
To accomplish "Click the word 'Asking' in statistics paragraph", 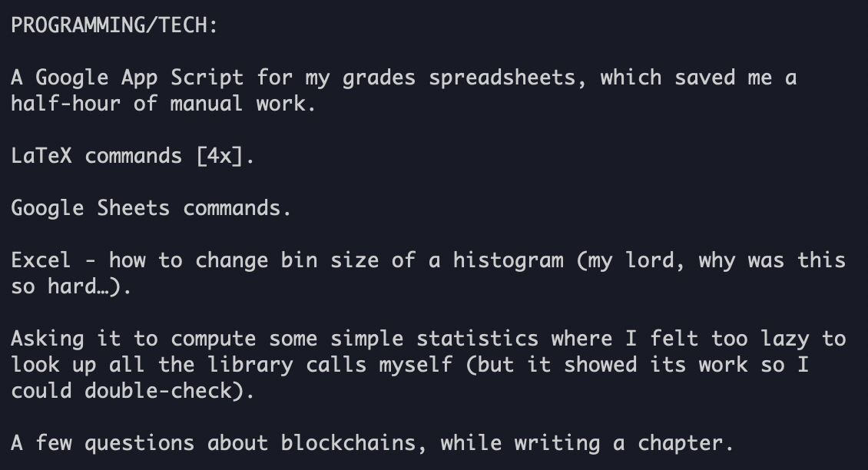I will [48, 339].
